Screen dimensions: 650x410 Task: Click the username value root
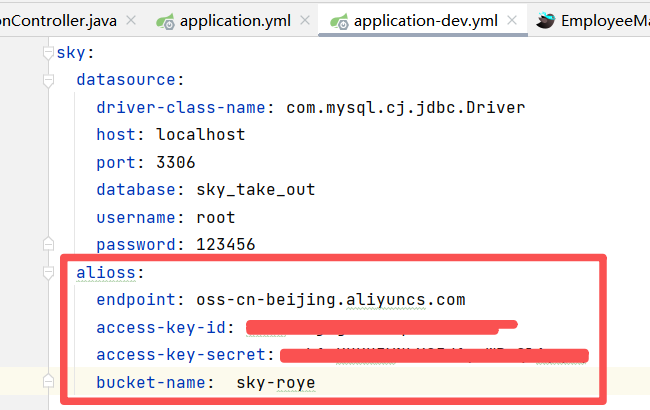[216, 217]
